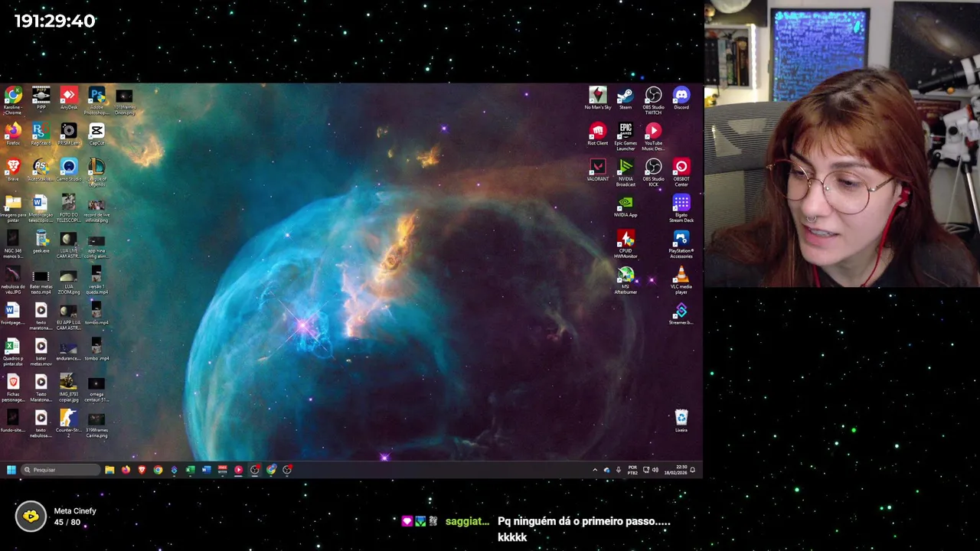The image size is (980, 551).
Task: Open Camo Studio desktop shortcut
Action: tap(69, 170)
